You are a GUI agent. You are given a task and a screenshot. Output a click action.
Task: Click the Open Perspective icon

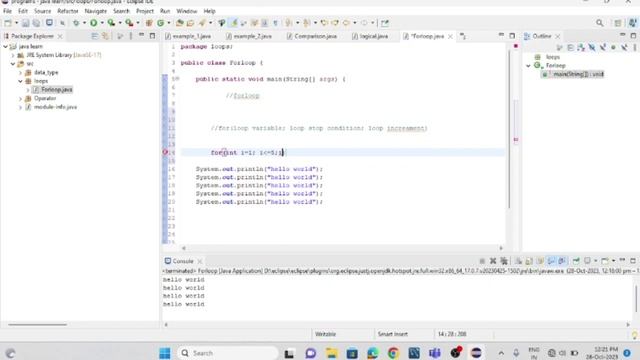pos(618,23)
